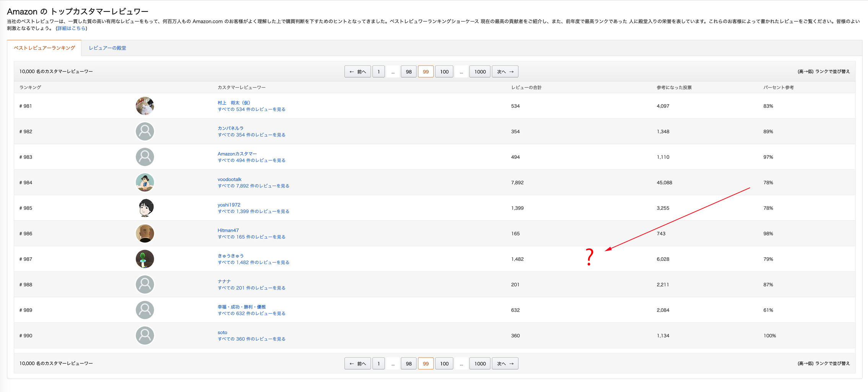Go to previous page using bottom 前へ button
Image resolution: width=868 pixels, height=392 pixels.
358,364
